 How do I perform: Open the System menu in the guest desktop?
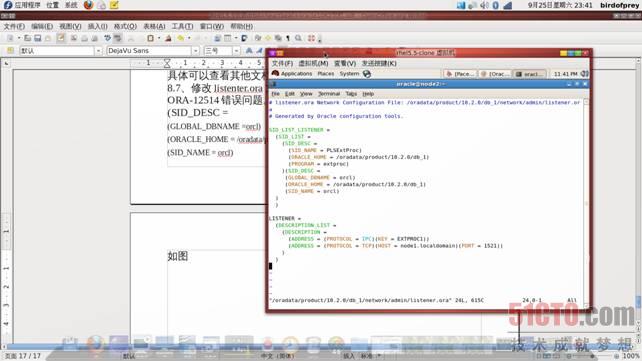[349, 74]
